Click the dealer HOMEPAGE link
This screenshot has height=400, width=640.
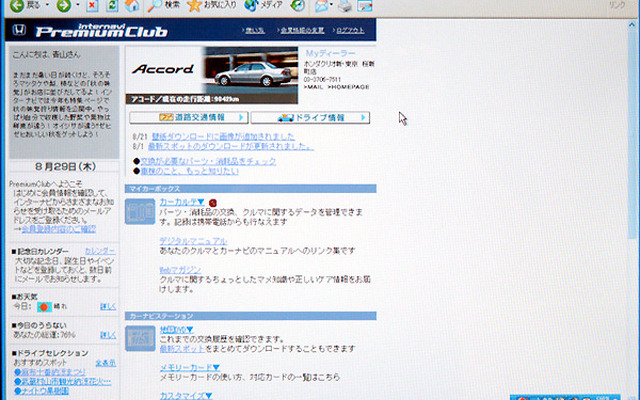pyautogui.click(x=348, y=87)
